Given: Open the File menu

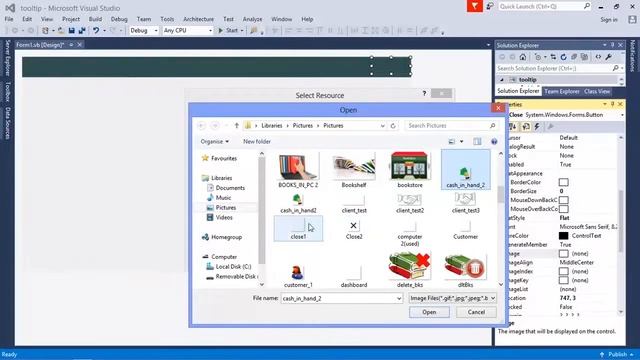Looking at the screenshot, I should (9, 19).
